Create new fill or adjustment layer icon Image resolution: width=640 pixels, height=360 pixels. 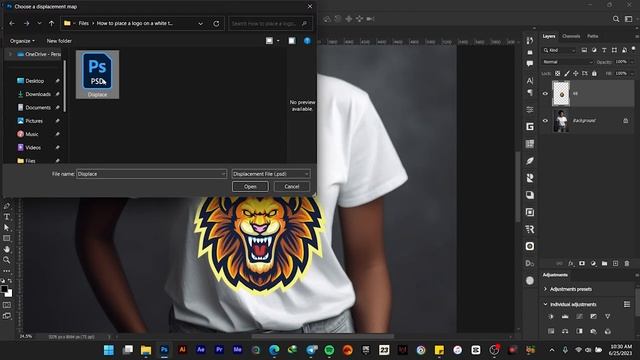pos(593,264)
